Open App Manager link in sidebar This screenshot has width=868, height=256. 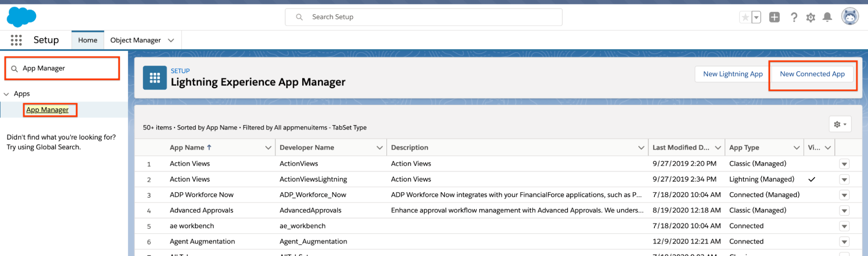point(47,110)
